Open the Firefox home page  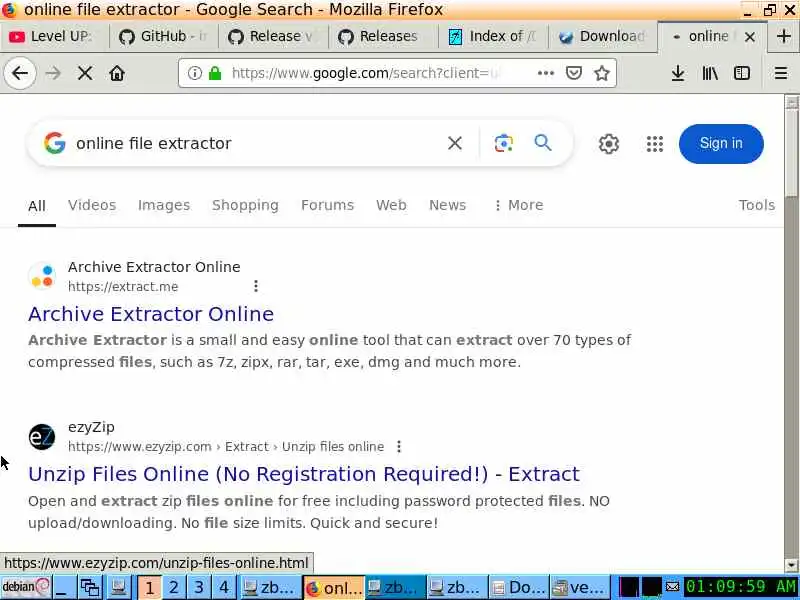pyautogui.click(x=117, y=73)
